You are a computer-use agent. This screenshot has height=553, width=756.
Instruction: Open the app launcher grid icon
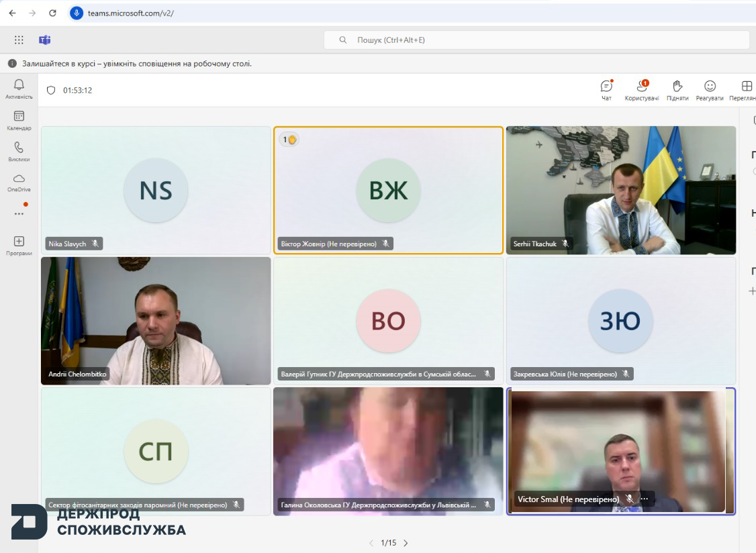(x=19, y=40)
